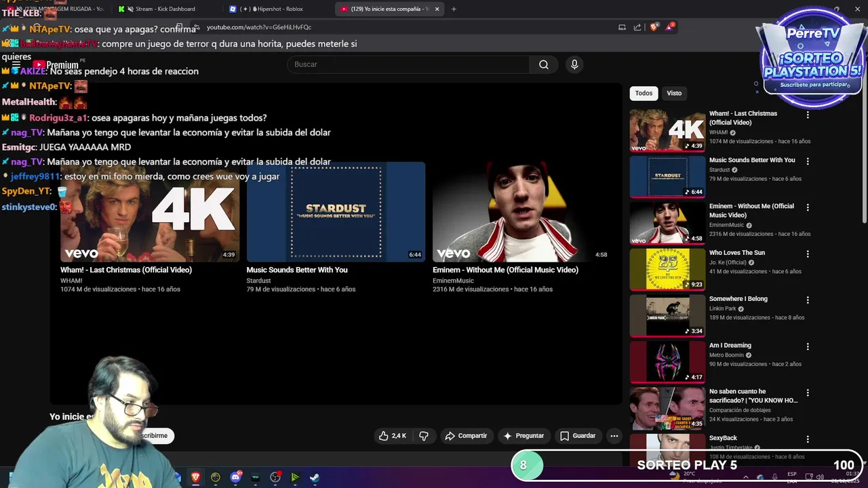Screen dimensions: 868x488
Task: Switch to Stream - Kick Dashboard tab
Action: click(165, 9)
